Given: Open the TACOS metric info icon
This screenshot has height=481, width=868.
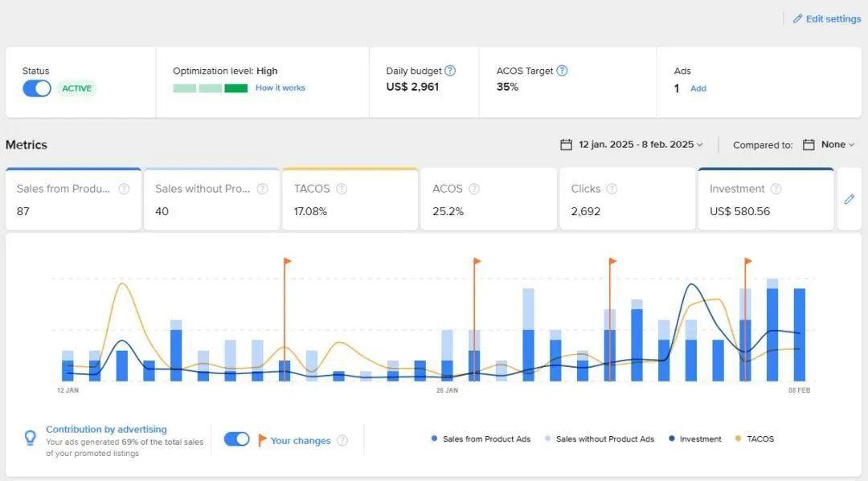Looking at the screenshot, I should 342,189.
